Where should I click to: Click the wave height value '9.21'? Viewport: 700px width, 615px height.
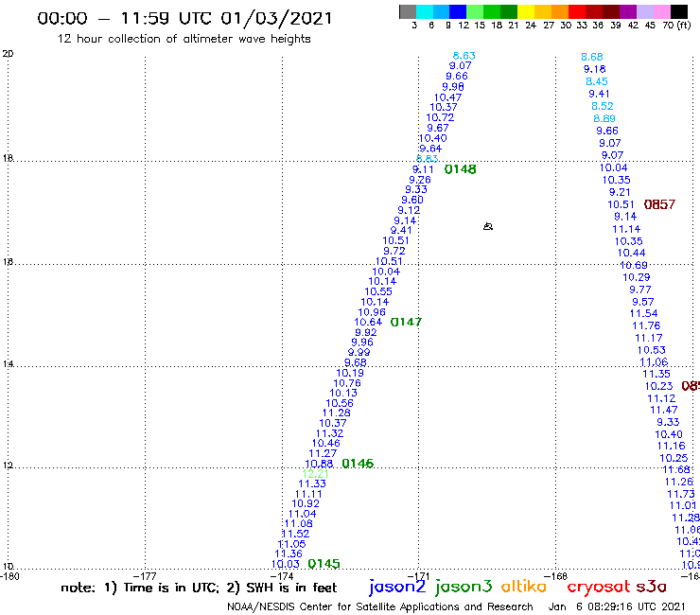point(620,192)
